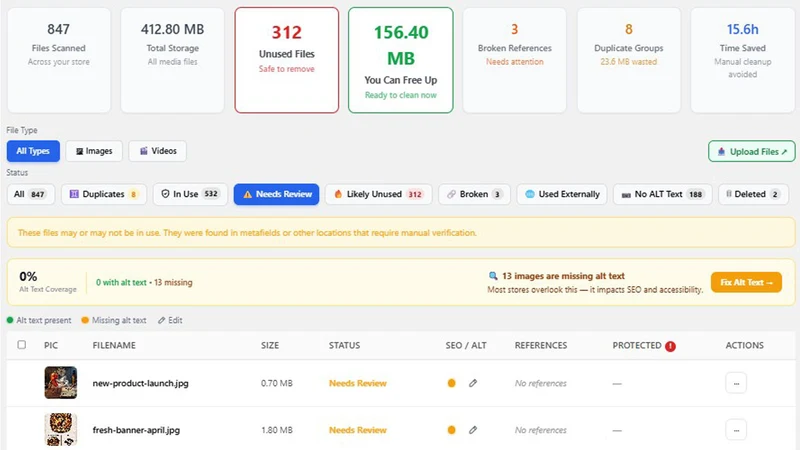Click No references for new-product-launch.jpg

coord(541,383)
